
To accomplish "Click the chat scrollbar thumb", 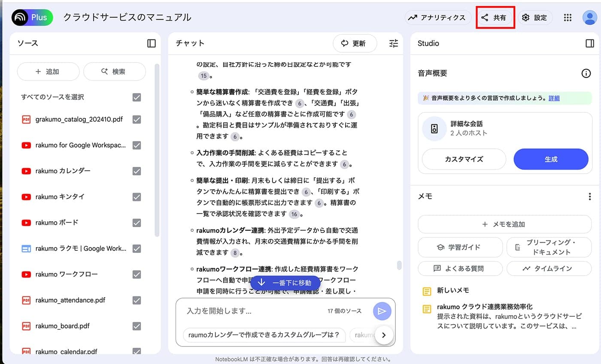I will click(399, 265).
